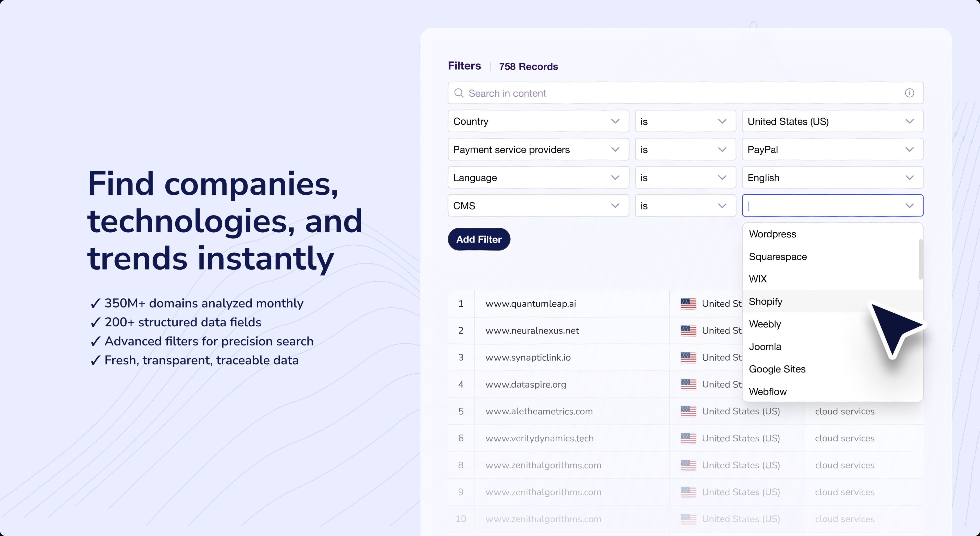Pick Squarespace from the dropdown list
The width and height of the screenshot is (980, 536).
[778, 257]
